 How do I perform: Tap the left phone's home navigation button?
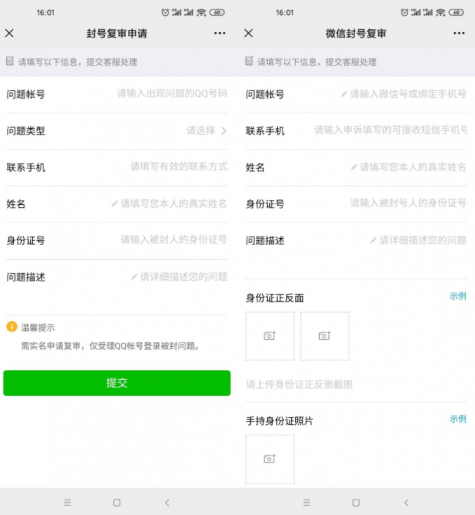pyautogui.click(x=117, y=502)
